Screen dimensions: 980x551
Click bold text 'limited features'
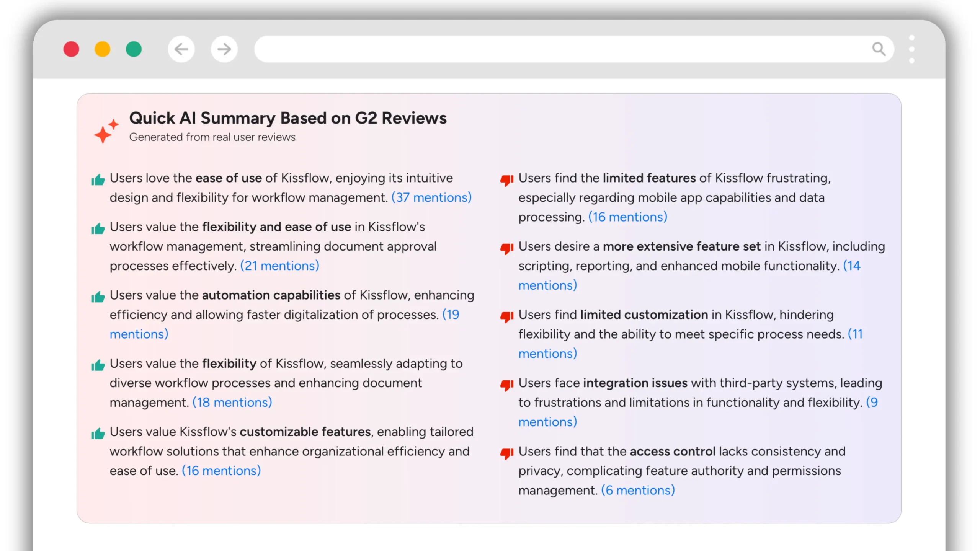(649, 178)
